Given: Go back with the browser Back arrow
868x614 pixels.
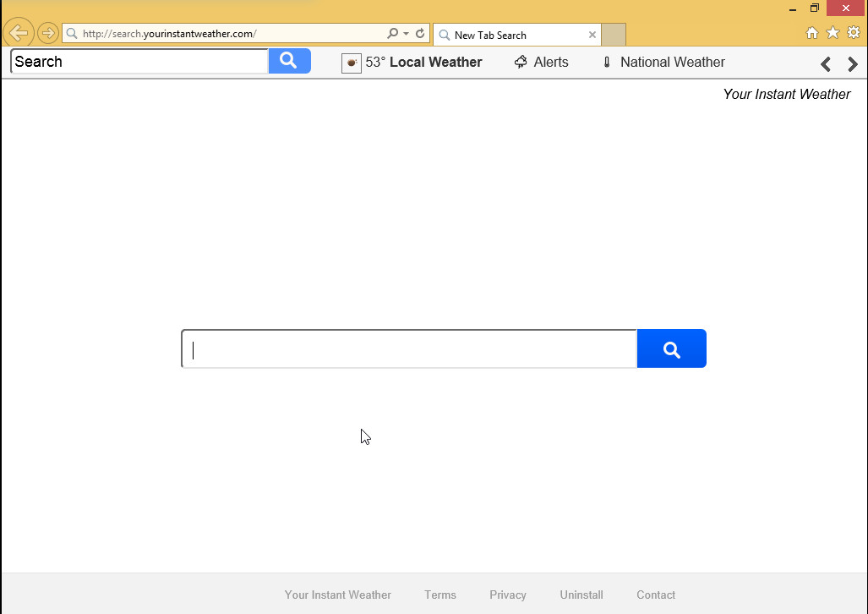Looking at the screenshot, I should [19, 33].
